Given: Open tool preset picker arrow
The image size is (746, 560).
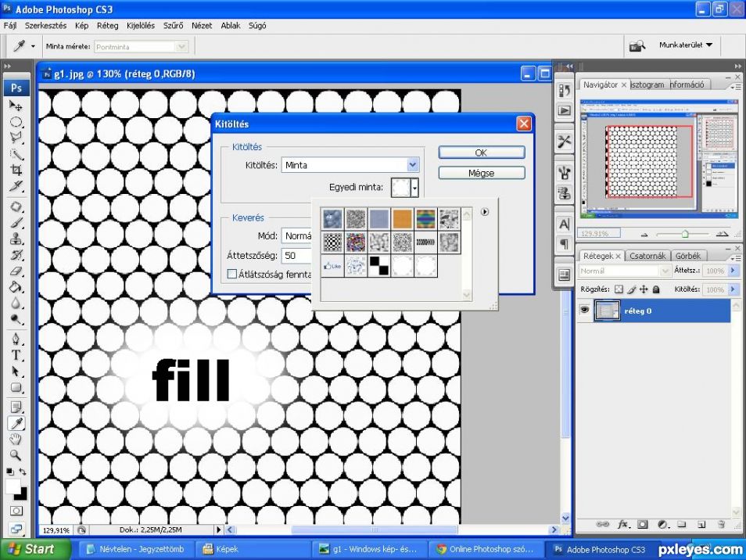Looking at the screenshot, I should [33, 47].
